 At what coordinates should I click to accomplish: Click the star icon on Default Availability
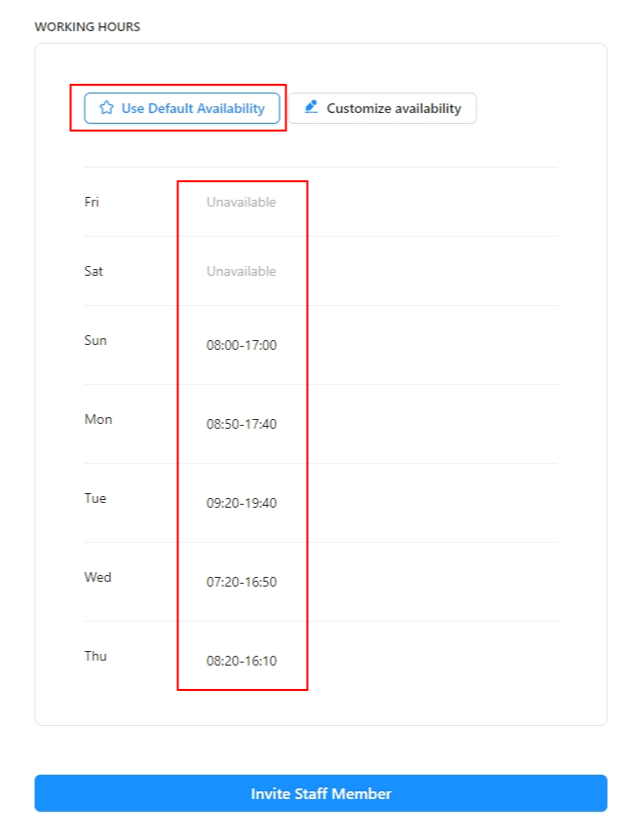(x=106, y=107)
